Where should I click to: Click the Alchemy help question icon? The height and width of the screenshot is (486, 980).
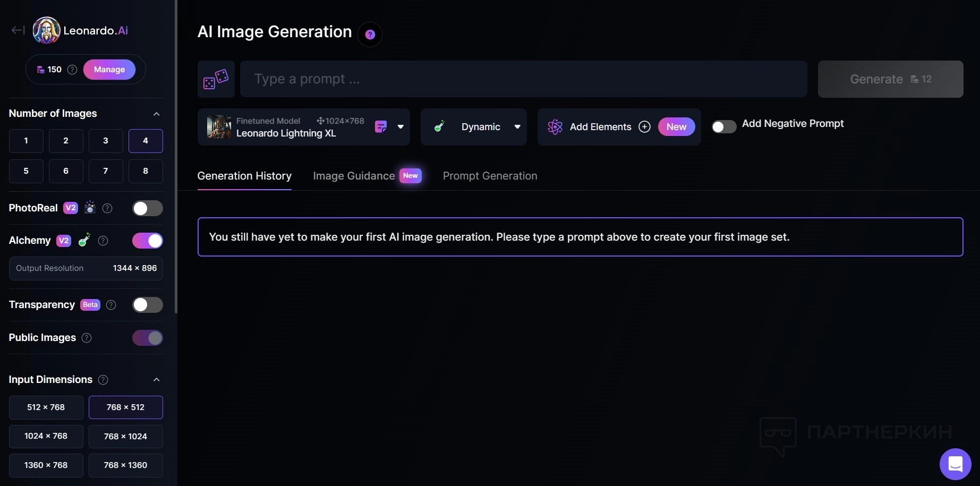point(104,241)
